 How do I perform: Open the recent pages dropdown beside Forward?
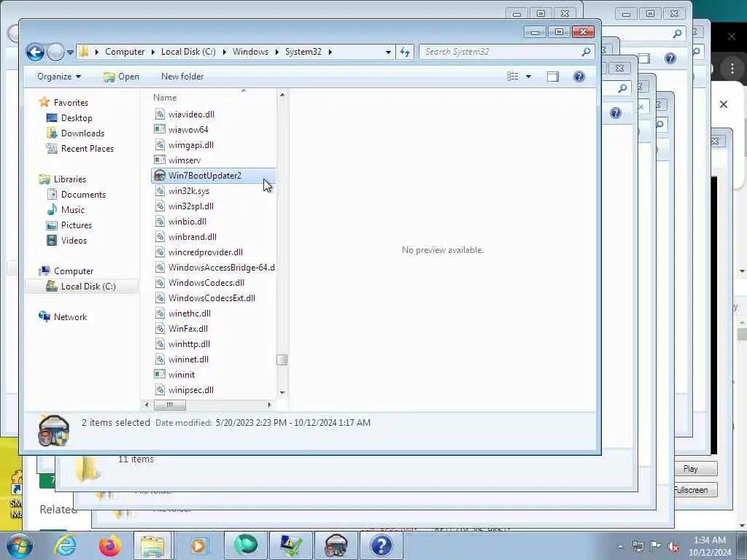coord(70,52)
